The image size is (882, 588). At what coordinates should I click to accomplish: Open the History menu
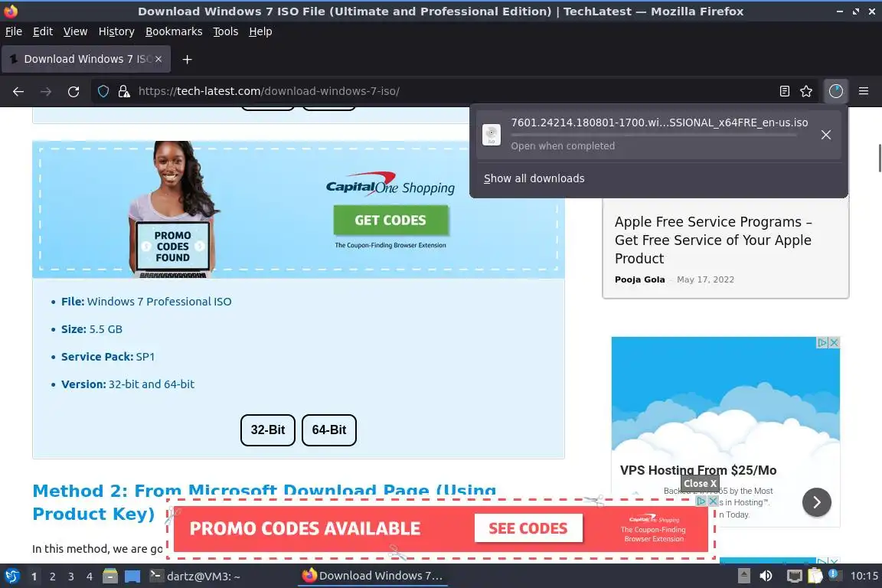coord(116,31)
